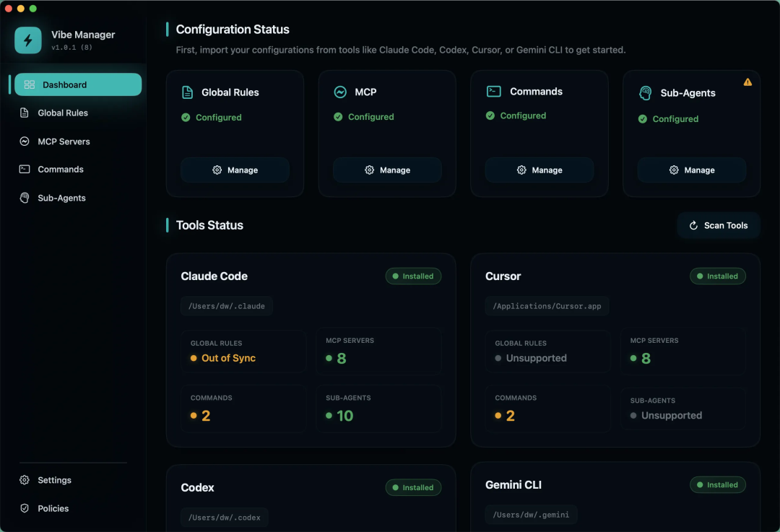
Task: Click the Global Rules document icon in card
Action: pos(187,92)
